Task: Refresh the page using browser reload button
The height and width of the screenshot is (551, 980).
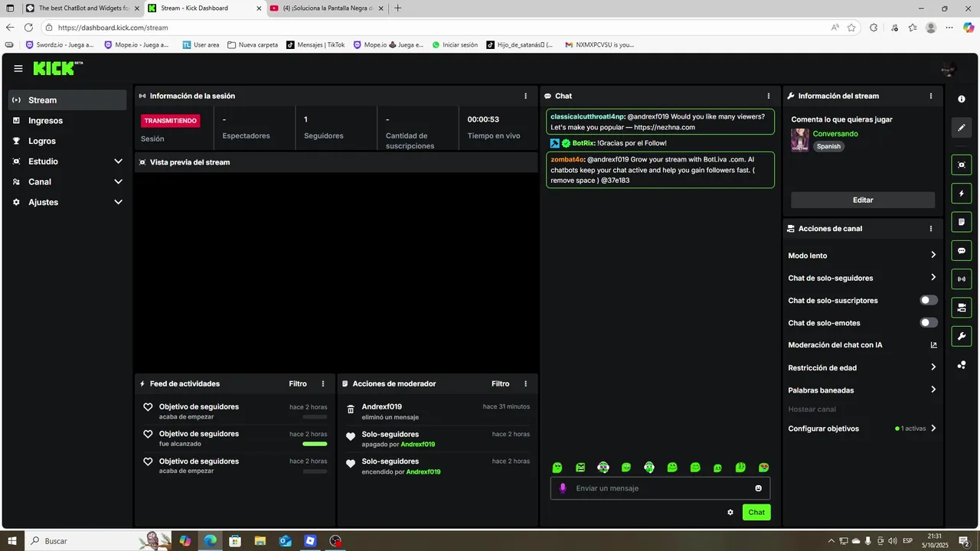Action: [x=28, y=28]
